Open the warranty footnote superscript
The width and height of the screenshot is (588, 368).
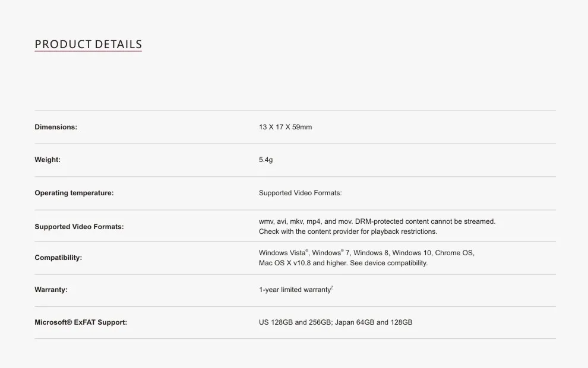point(332,288)
